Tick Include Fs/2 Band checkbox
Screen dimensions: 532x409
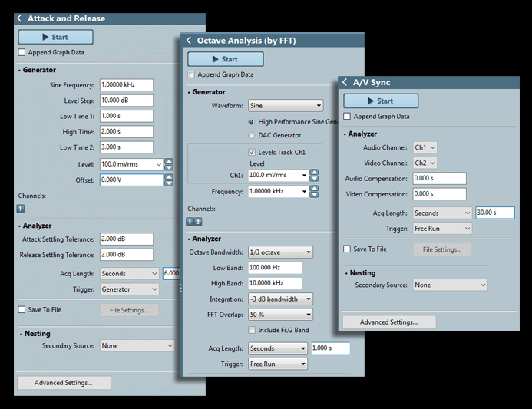pos(252,330)
